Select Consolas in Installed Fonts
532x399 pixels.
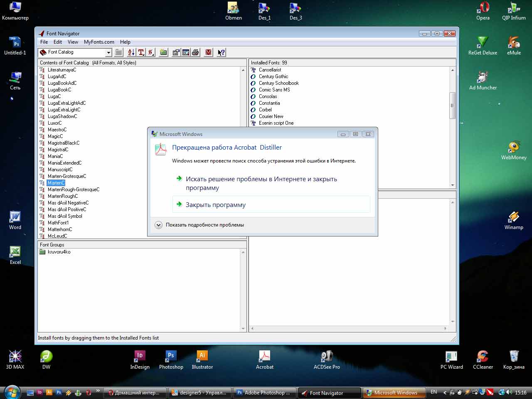click(x=268, y=96)
